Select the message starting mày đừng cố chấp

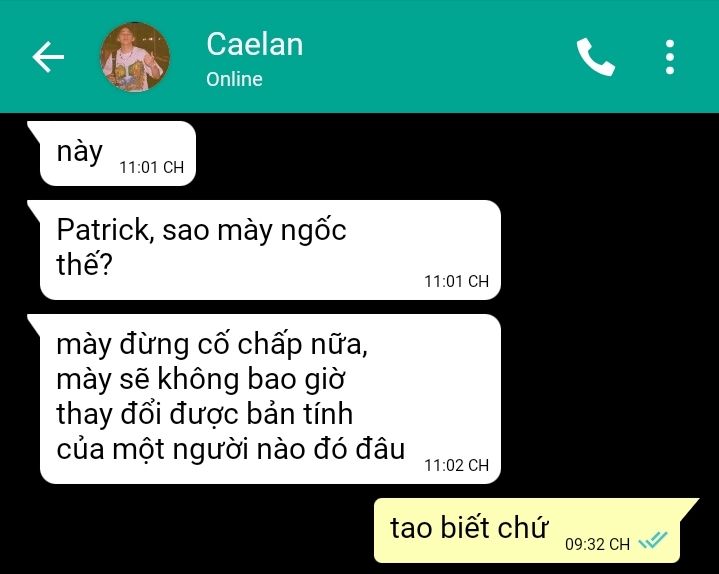270,399
